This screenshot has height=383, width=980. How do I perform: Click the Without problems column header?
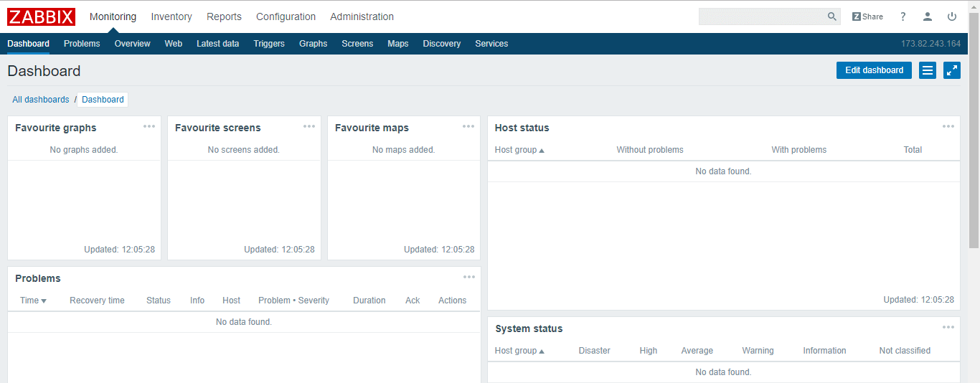[650, 150]
